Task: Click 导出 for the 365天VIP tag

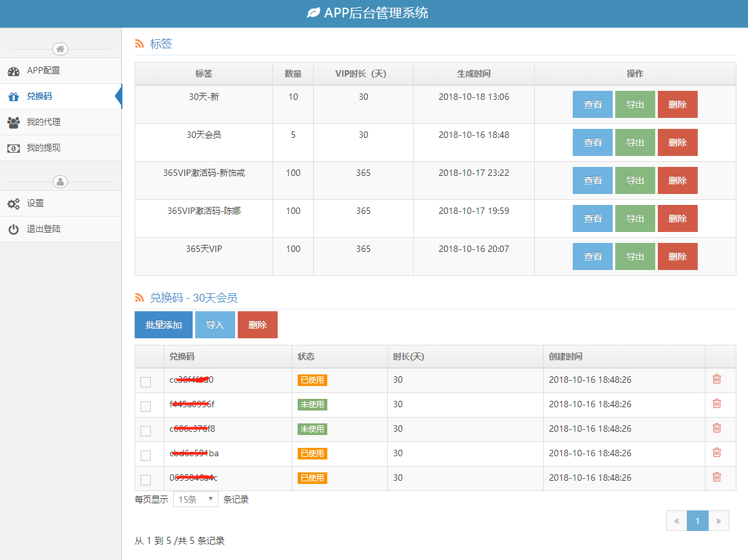Action: pos(635,256)
